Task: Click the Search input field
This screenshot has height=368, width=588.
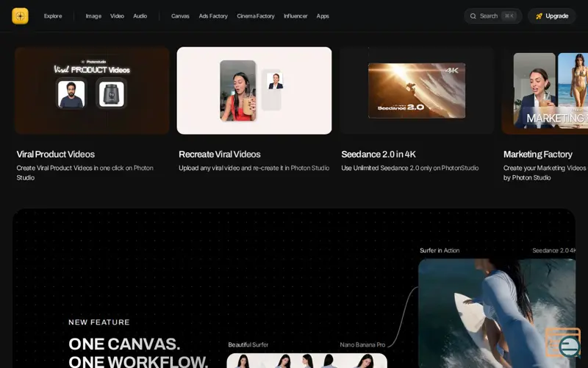Action: 492,16
